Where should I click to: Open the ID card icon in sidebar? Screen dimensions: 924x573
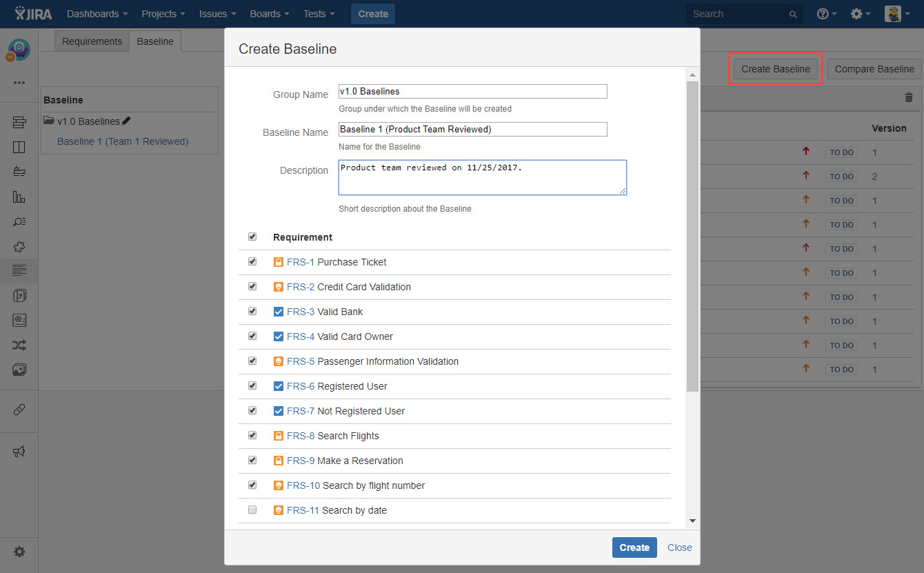19,321
